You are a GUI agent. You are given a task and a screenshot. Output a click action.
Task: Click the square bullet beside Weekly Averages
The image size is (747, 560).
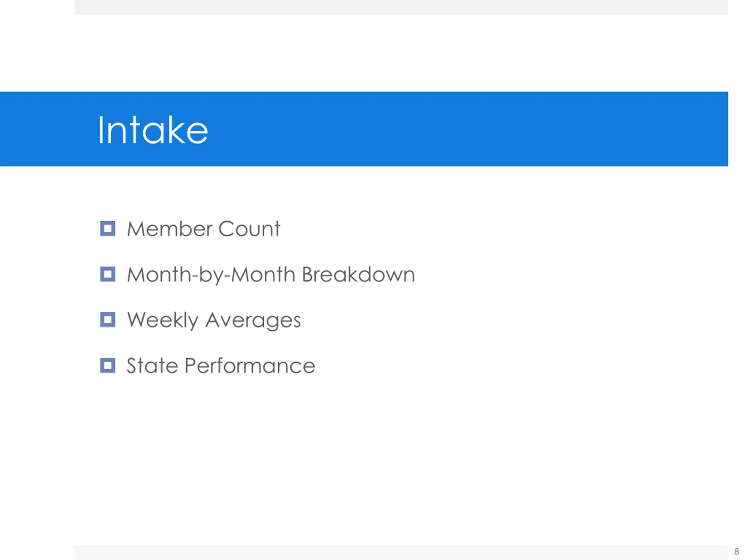tap(108, 320)
